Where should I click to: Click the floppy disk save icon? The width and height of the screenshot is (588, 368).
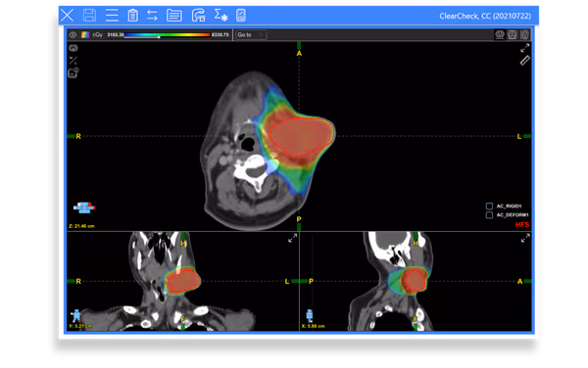pos(89,16)
